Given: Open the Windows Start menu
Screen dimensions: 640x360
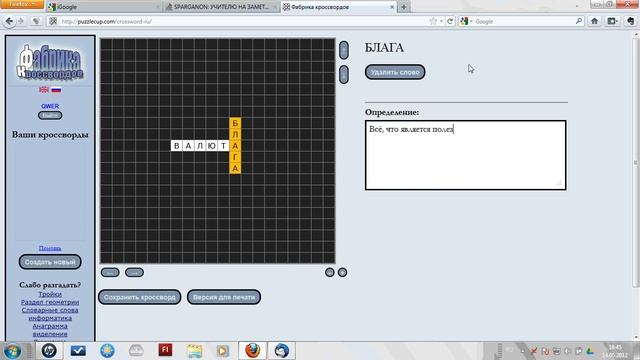Looking at the screenshot, I should (x=13, y=351).
